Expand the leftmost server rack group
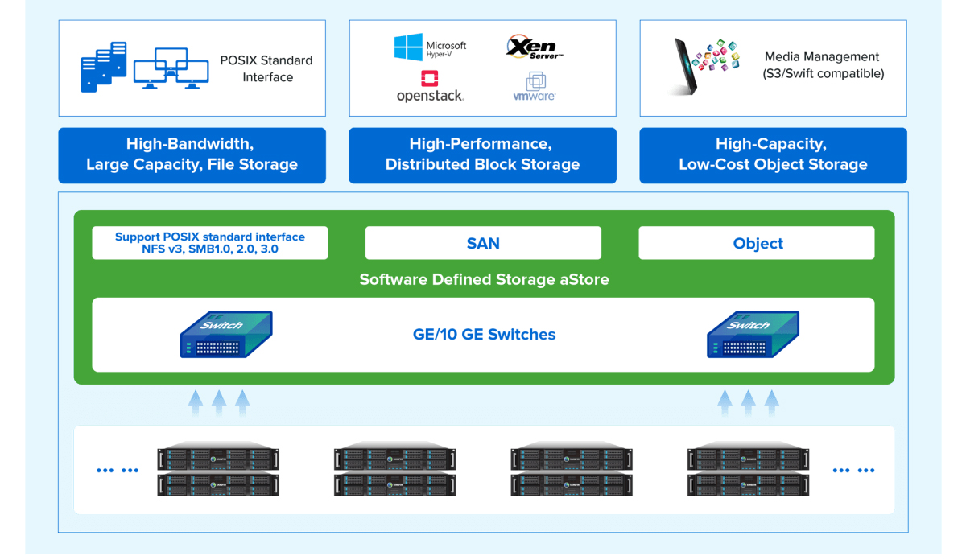Image resolution: width=966 pixels, height=560 pixels. click(x=218, y=471)
